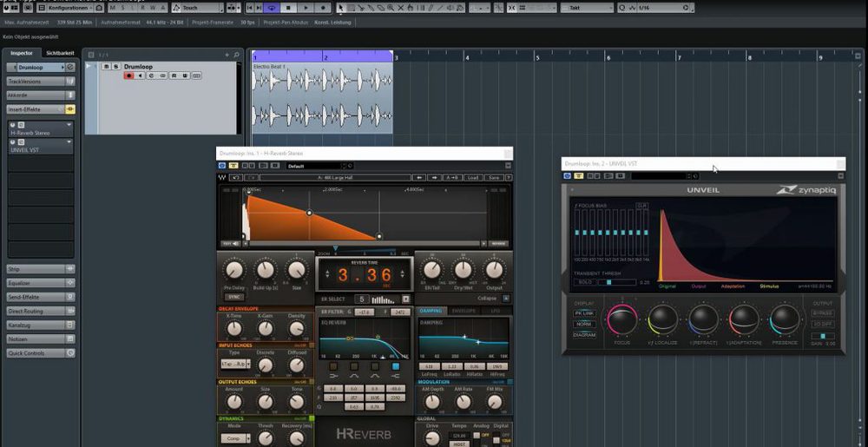The height and width of the screenshot is (447, 868).
Task: Open the ER Select dropdown arrow
Action: tap(405, 299)
